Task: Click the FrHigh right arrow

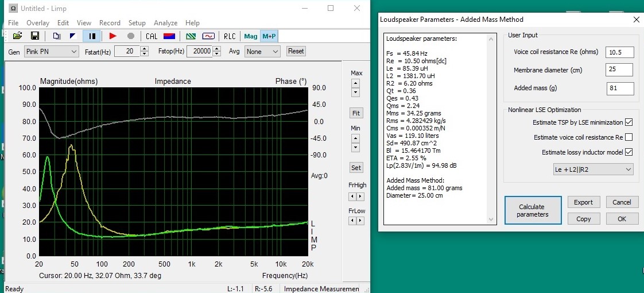Action: coord(360,197)
